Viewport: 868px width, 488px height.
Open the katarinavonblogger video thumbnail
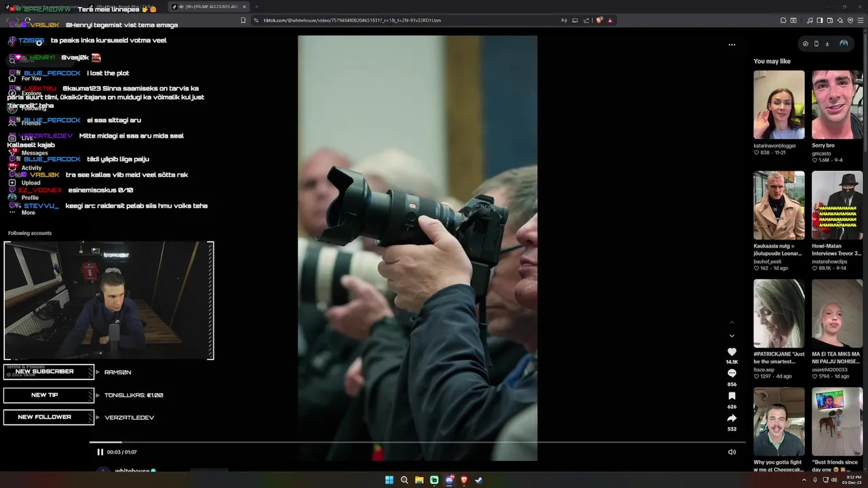(x=779, y=105)
